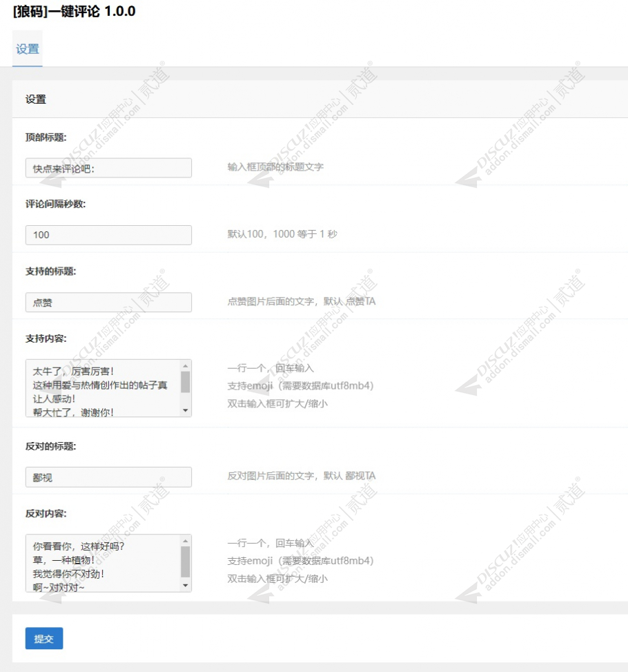
Task: Click the line 你看看你，这样好吗？
Action: pyautogui.click(x=79, y=546)
